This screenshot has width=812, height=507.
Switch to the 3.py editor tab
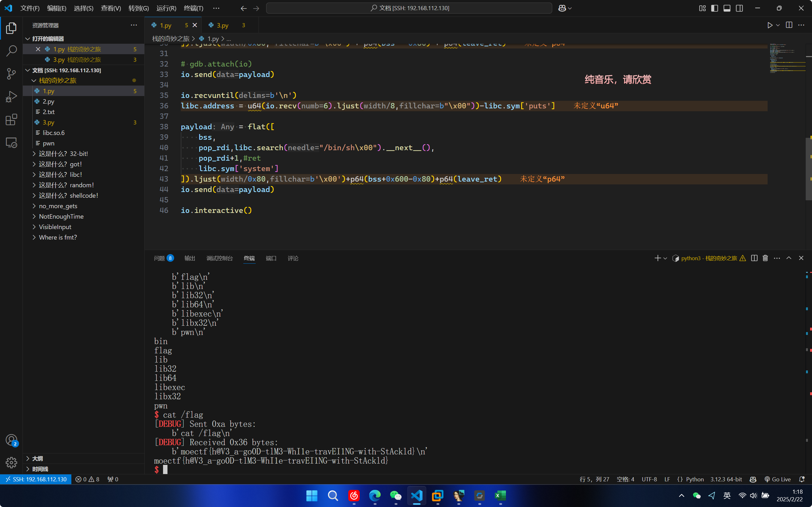click(222, 25)
